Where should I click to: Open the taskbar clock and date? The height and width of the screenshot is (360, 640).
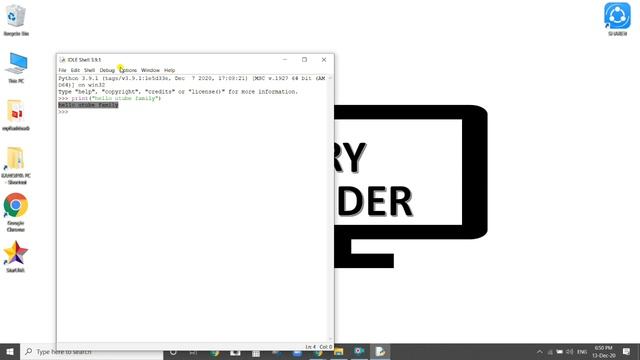tap(604, 352)
